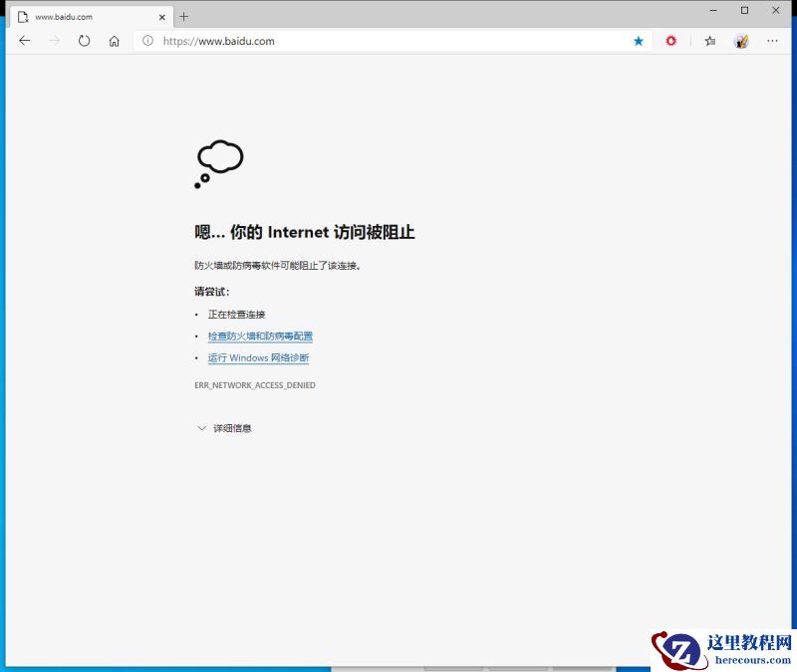The image size is (797, 672).
Task: Open the Settings and more ellipsis menu
Action: pyautogui.click(x=772, y=41)
